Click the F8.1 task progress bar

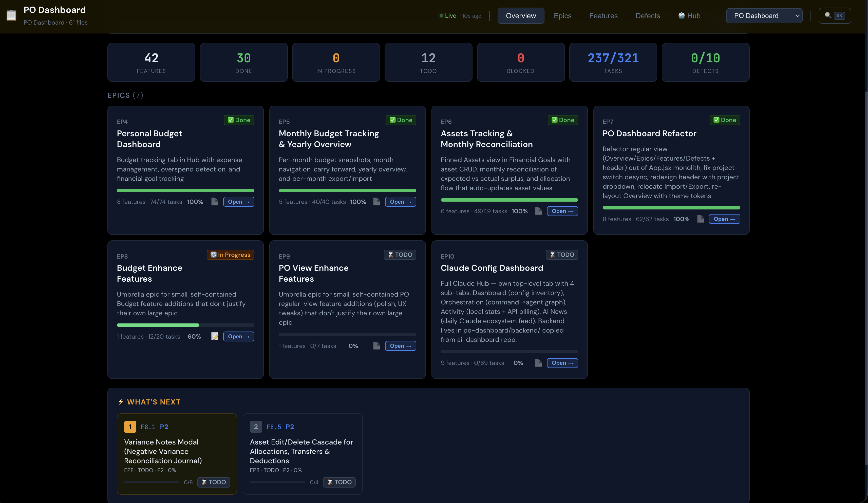(152, 482)
